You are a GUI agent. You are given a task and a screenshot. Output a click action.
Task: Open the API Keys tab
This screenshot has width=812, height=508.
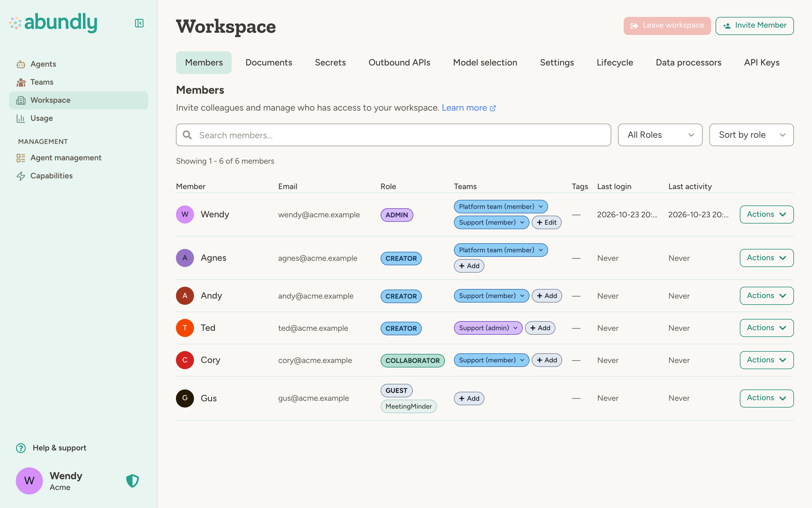tap(762, 62)
